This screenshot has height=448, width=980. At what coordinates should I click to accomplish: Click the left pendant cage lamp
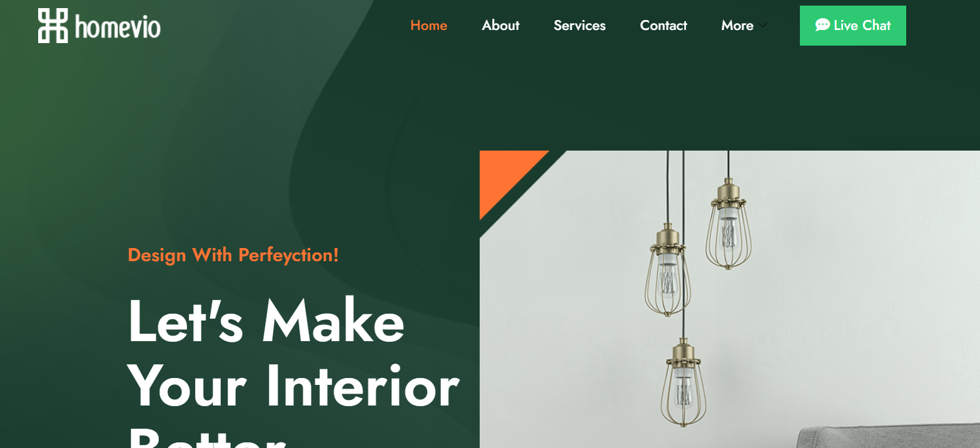coord(668,272)
